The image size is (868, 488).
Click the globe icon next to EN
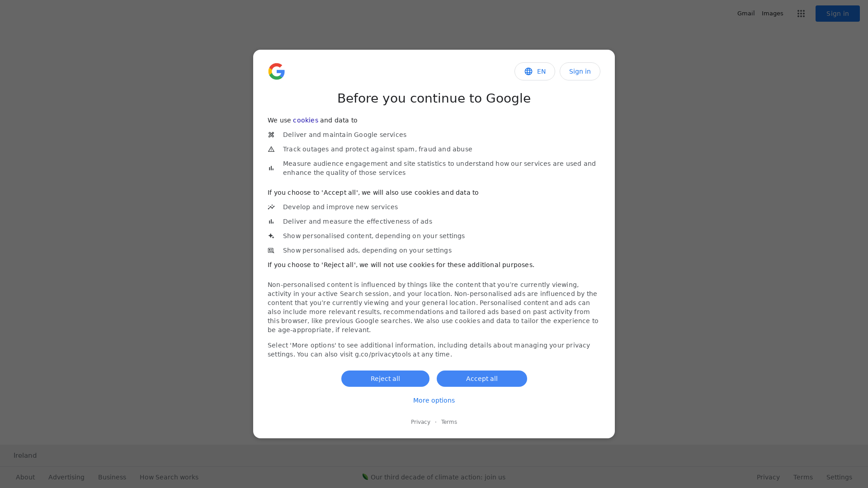click(x=528, y=71)
